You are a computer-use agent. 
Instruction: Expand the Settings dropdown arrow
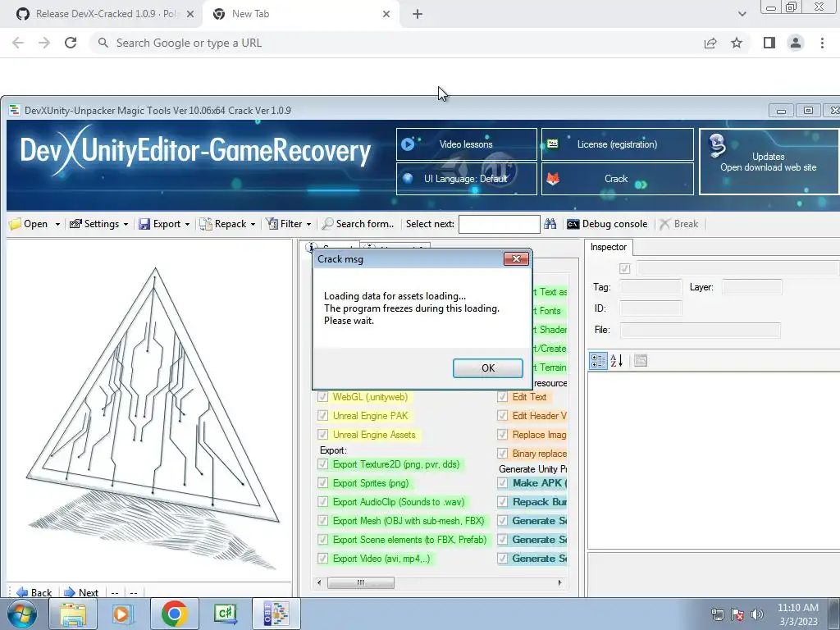click(x=126, y=225)
